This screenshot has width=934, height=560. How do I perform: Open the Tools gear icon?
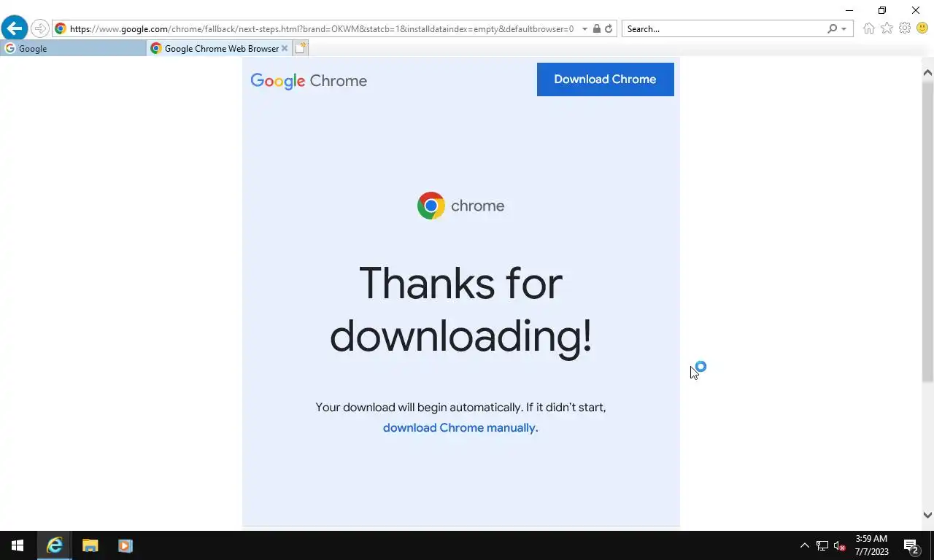point(905,28)
